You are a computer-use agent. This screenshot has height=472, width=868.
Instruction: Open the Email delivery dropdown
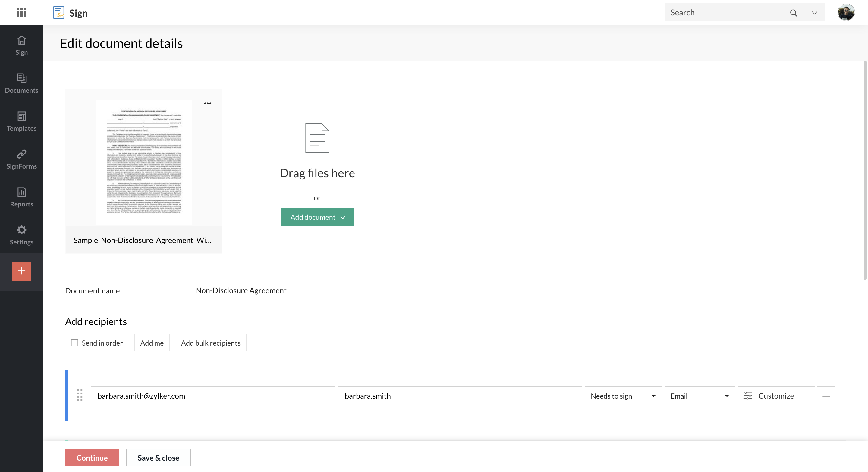tap(699, 396)
